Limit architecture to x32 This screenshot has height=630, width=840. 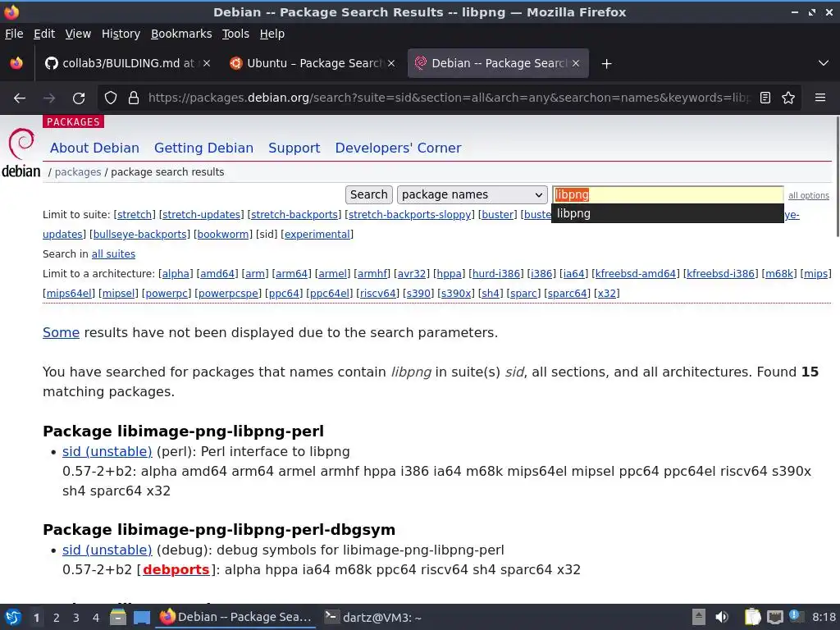coord(606,294)
